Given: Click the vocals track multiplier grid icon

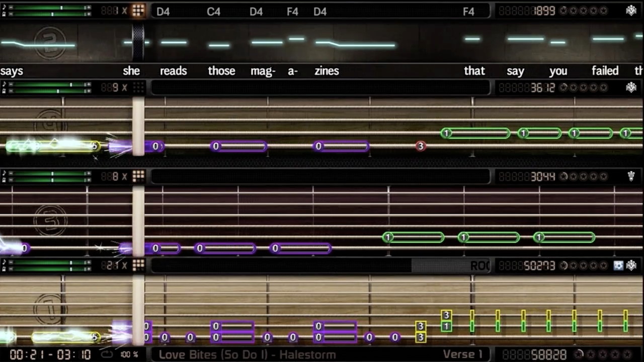Looking at the screenshot, I should click(x=138, y=11).
